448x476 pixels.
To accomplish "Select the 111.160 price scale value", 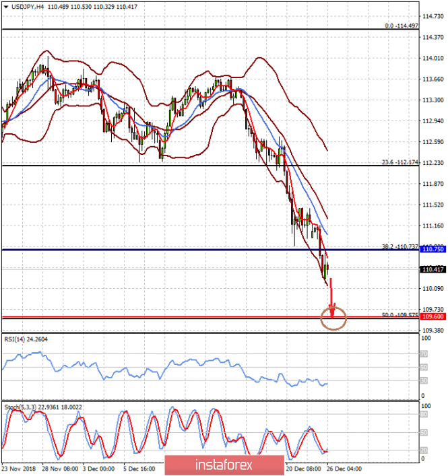I will [433, 226].
